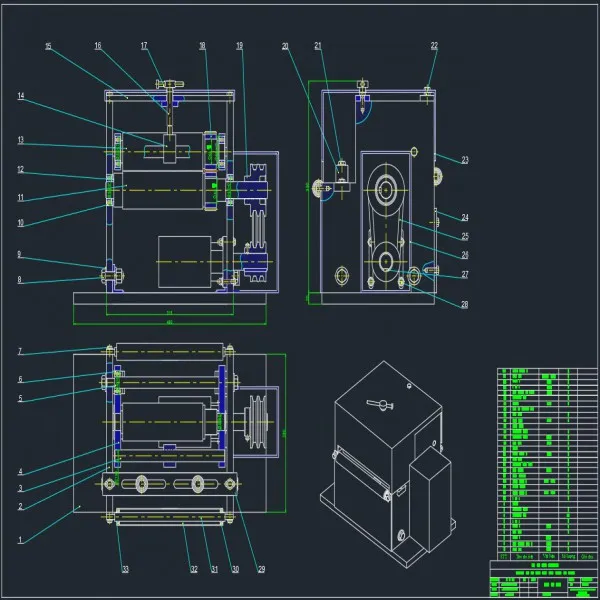Select callout label 3
600x600 pixels.
coord(20,488)
